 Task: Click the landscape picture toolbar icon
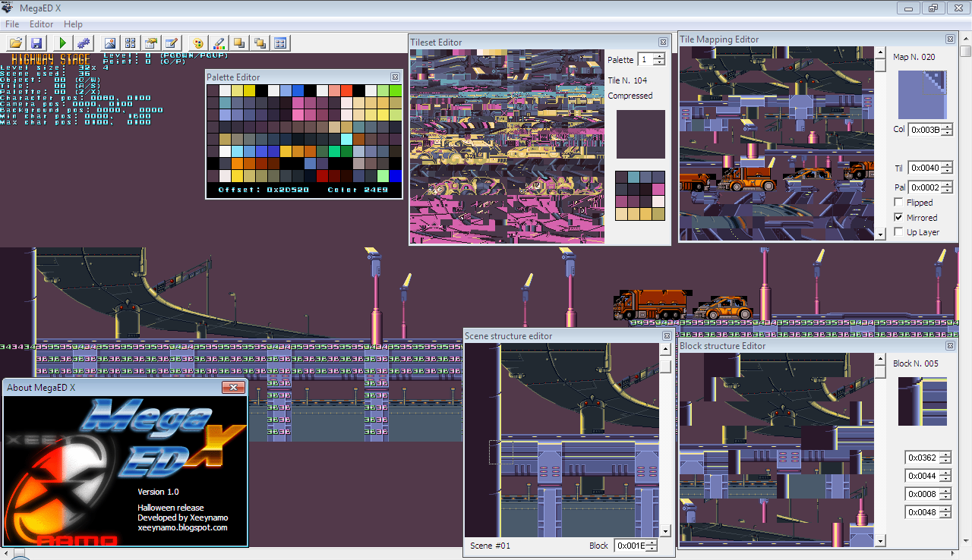[x=110, y=43]
